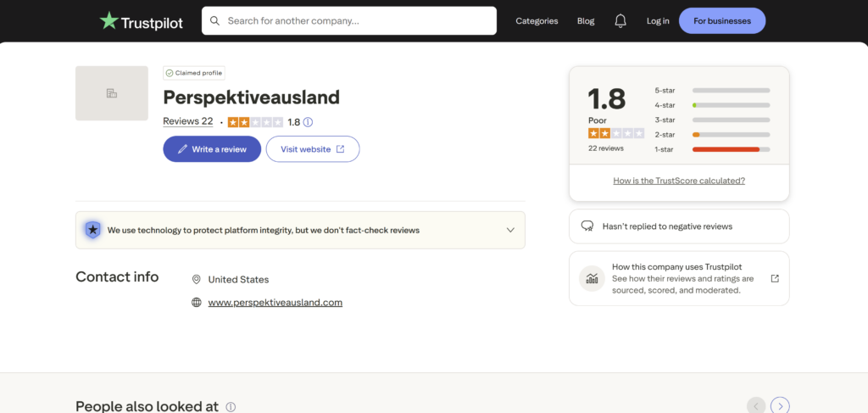
Task: Click the chart icon in Trustpilot usage card
Action: pyautogui.click(x=592, y=278)
